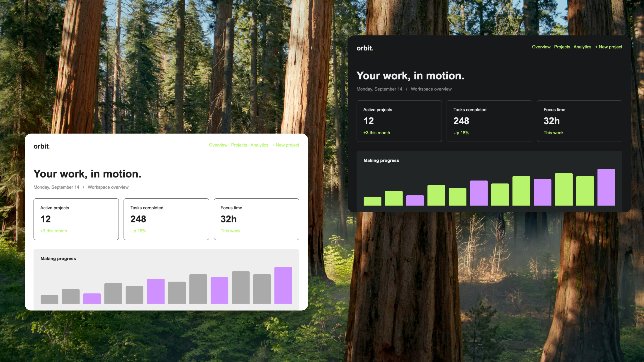
Task: Open Overview in the light orbit window
Action: [218, 145]
